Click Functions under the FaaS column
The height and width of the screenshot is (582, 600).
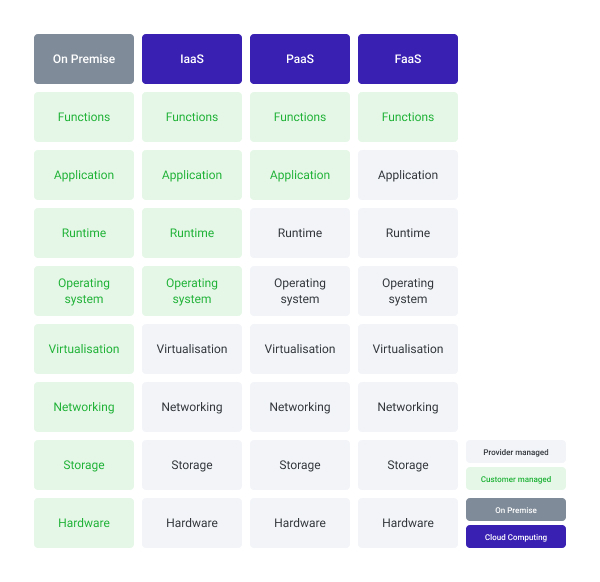click(408, 117)
